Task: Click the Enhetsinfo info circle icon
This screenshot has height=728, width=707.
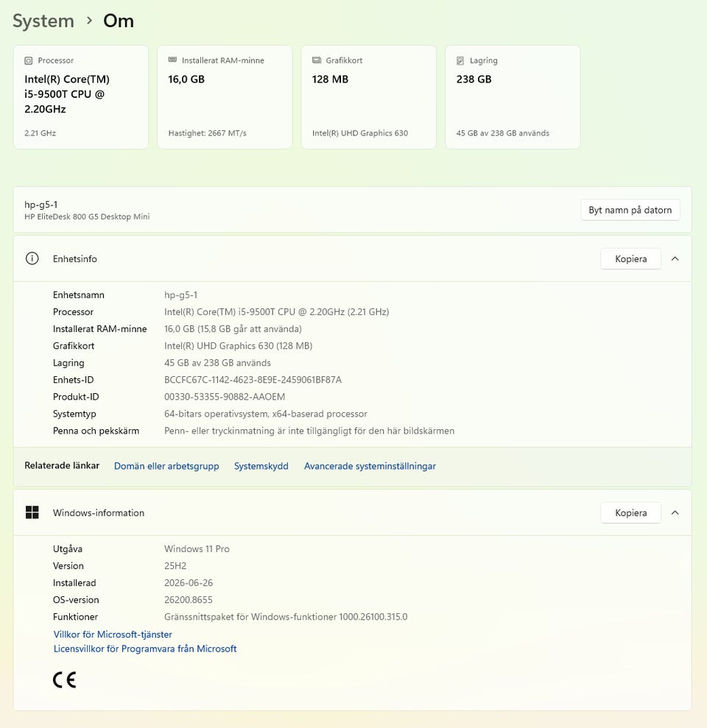Action: pos(32,258)
